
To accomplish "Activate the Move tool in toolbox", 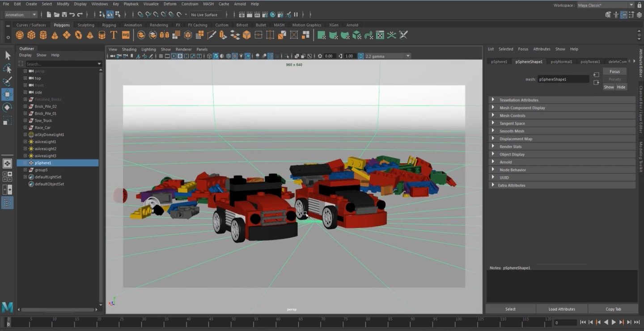I will coord(8,94).
